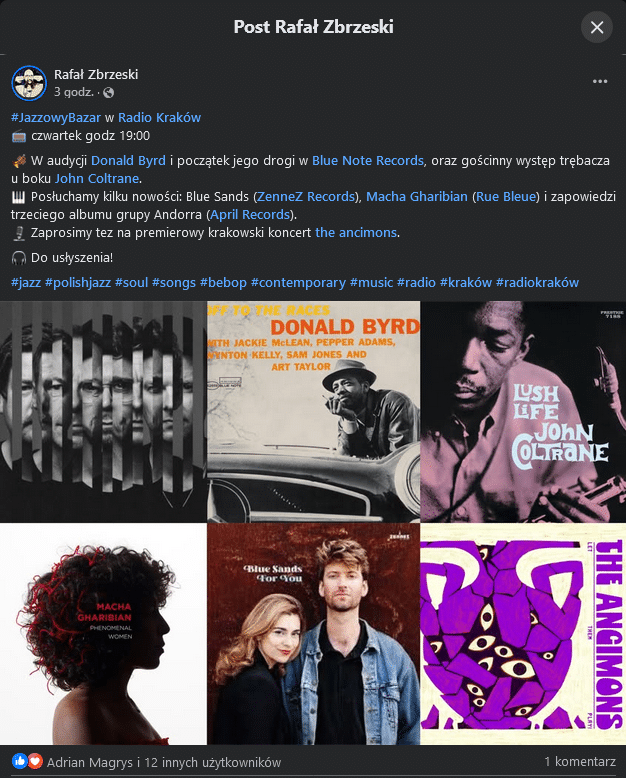Close the post dialog with X button
The image size is (626, 778).
click(x=597, y=27)
